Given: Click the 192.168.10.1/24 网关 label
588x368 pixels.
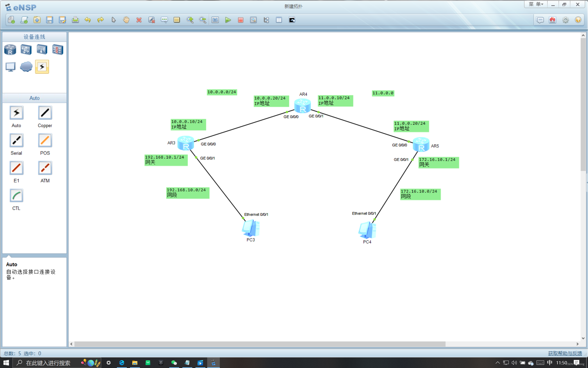Looking at the screenshot, I should tap(166, 160).
